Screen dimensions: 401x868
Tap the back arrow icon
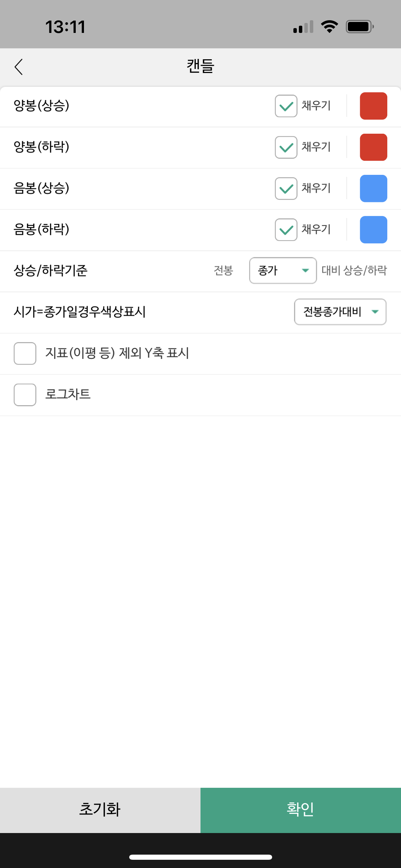coord(19,67)
